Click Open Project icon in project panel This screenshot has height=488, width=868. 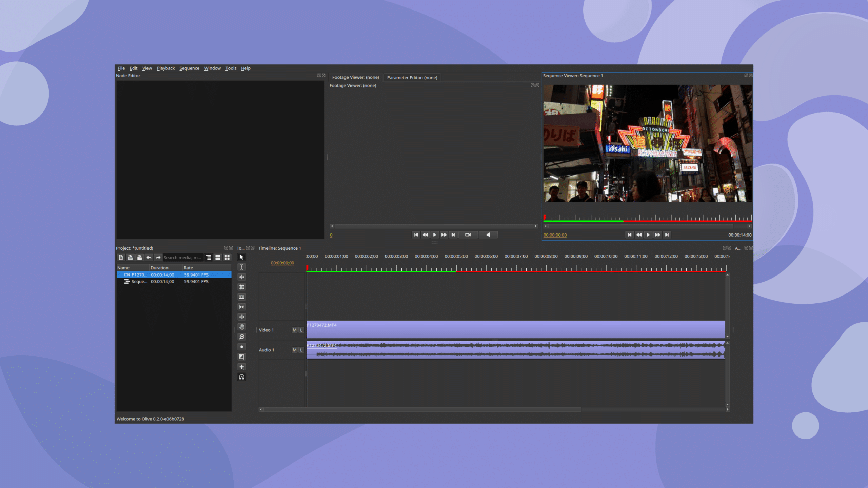coord(130,258)
